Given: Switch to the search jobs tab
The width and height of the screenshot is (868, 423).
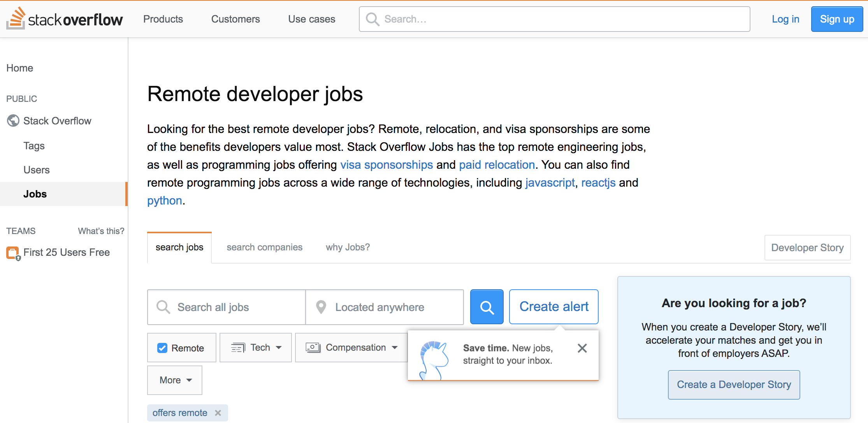Looking at the screenshot, I should click(x=179, y=247).
